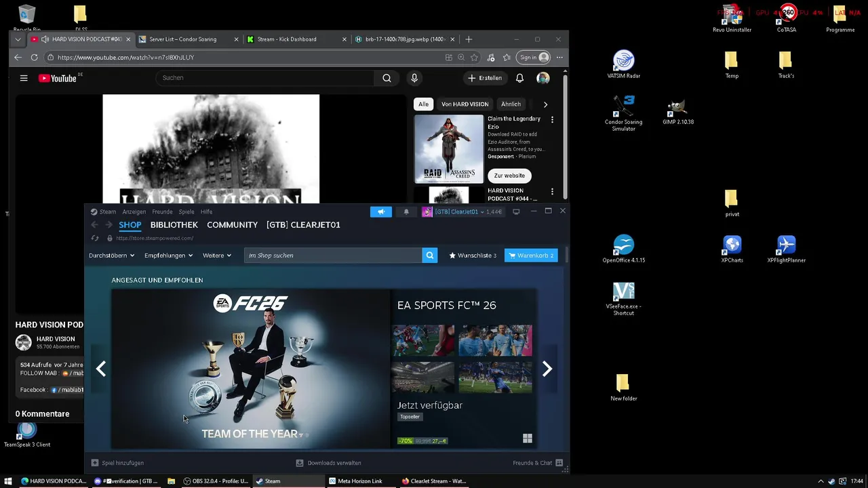Open YouTube account avatar menu
The height and width of the screenshot is (488, 868).
543,78
